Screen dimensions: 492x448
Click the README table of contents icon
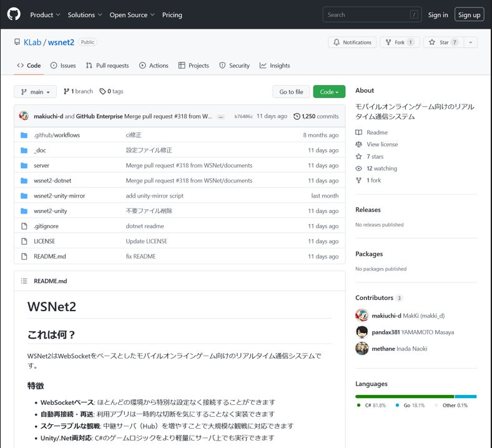pos(24,281)
